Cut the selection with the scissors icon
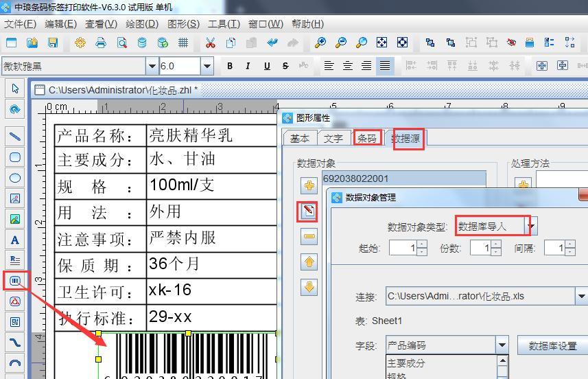The image size is (588, 379). coord(211,43)
